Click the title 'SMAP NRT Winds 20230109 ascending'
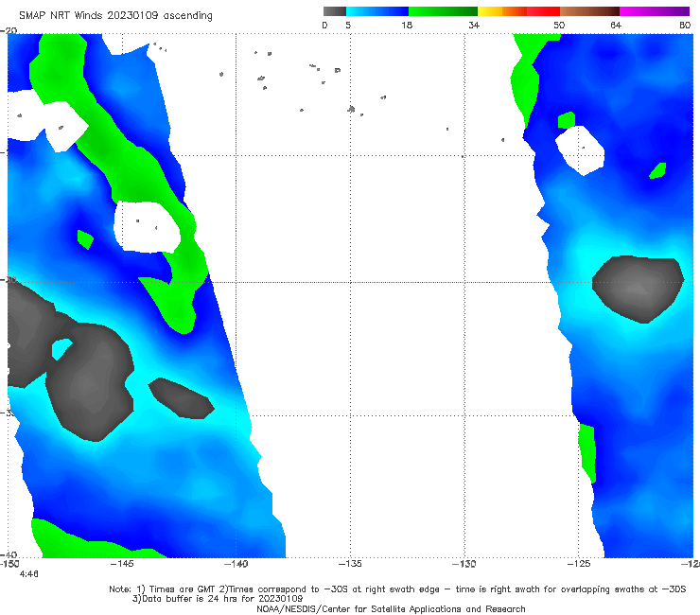Viewport: 700px width, 615px height. (115, 16)
